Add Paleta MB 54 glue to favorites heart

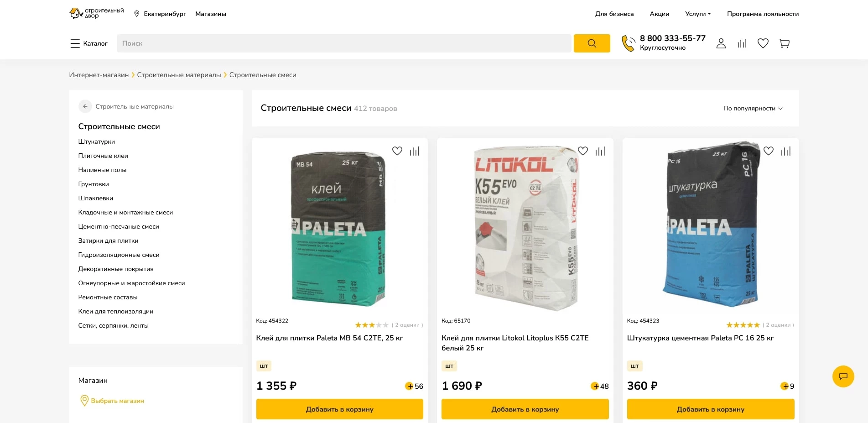click(397, 151)
